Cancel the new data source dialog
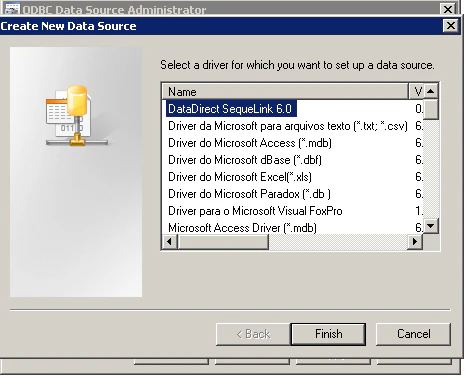The width and height of the screenshot is (467, 377). pos(413,334)
